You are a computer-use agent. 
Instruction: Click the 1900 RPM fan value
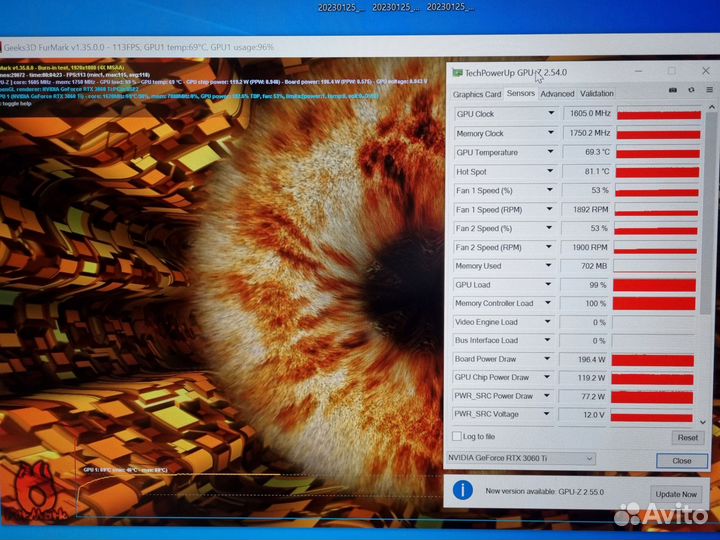pos(590,247)
